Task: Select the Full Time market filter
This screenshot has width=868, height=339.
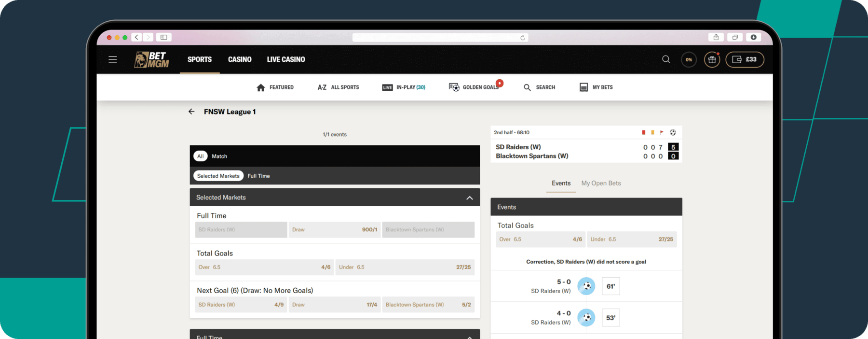Action: pos(258,176)
